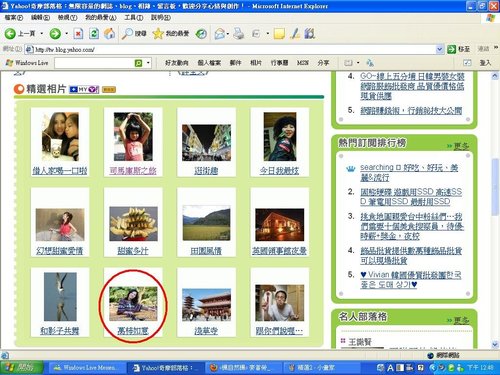Click the Windows Live logo button
This screenshot has width=500, height=375.
coord(27,63)
